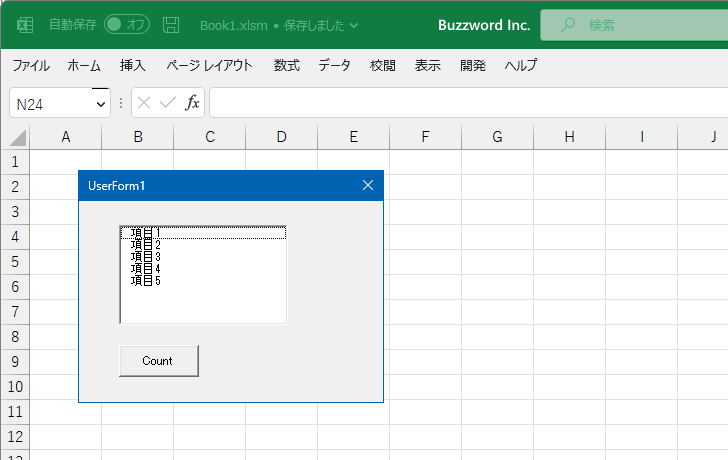Toggle the AutoSave switch
Image resolution: width=728 pixels, height=460 pixels.
[x=127, y=25]
